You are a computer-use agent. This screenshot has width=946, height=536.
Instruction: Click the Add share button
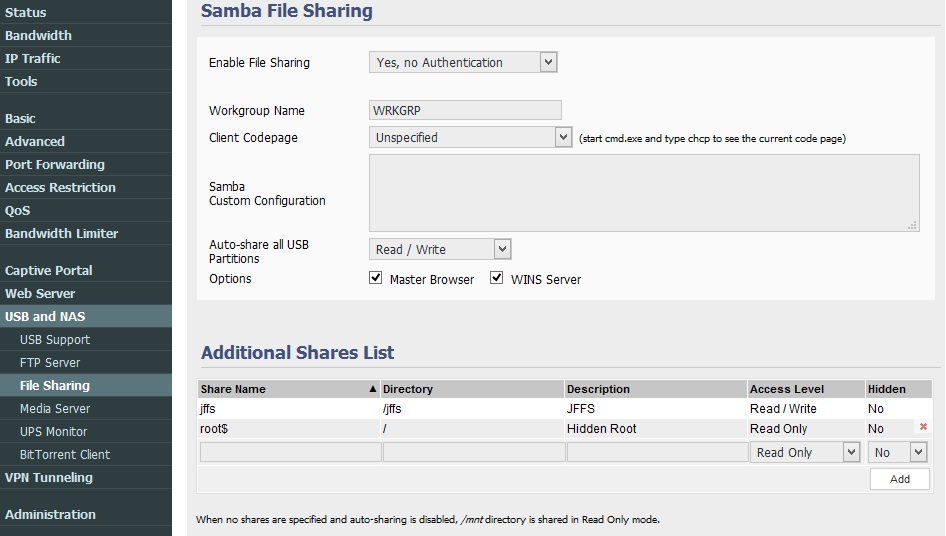(x=900, y=479)
